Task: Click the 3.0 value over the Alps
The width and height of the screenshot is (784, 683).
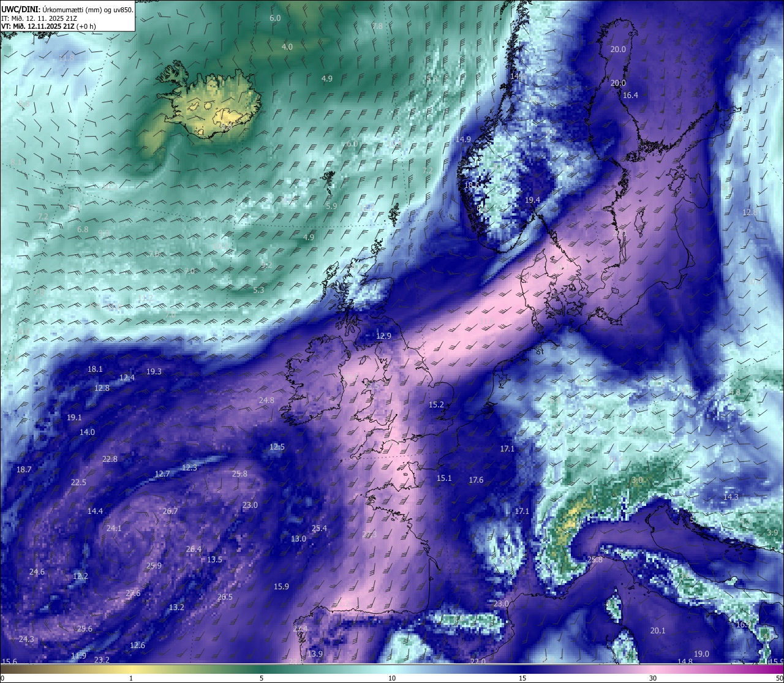Action: click(x=637, y=481)
